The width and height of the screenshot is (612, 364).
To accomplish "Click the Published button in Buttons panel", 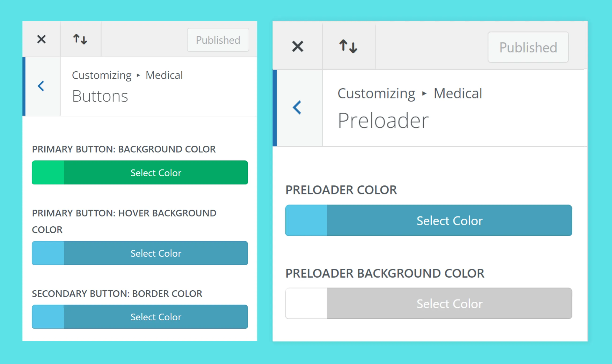I will tap(218, 40).
